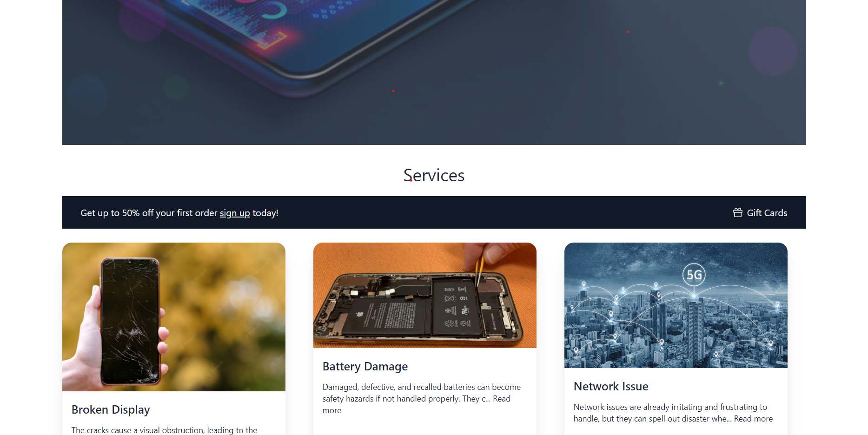868x435 pixels.
Task: Click the hero phone banner image
Action: [x=434, y=72]
